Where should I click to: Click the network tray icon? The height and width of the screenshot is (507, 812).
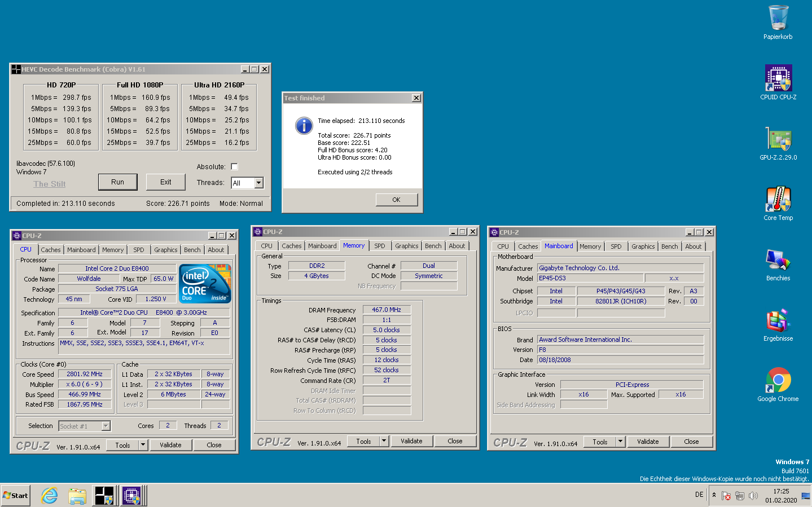[740, 496]
